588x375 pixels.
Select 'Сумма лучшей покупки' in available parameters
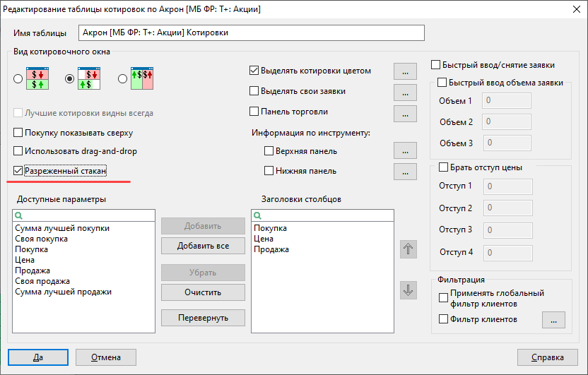pyautogui.click(x=62, y=228)
